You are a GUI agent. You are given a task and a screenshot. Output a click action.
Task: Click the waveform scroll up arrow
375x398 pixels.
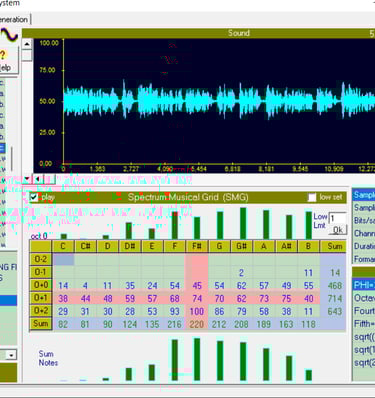(x=27, y=44)
